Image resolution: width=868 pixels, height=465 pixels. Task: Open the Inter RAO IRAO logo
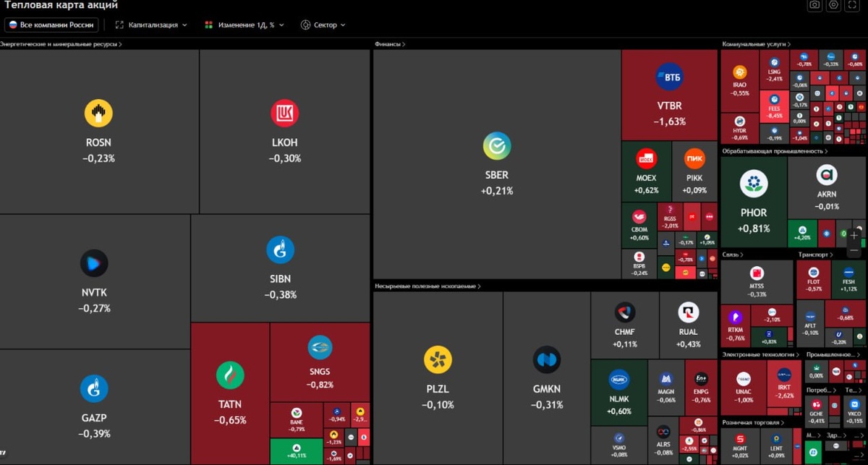click(x=739, y=72)
